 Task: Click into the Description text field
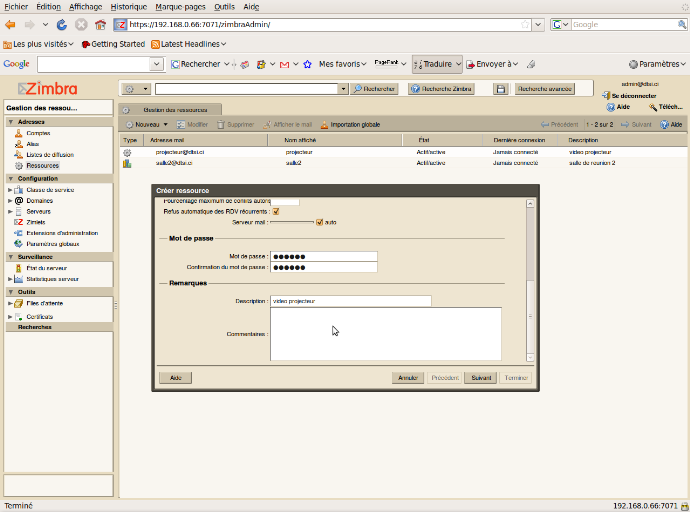pos(350,300)
